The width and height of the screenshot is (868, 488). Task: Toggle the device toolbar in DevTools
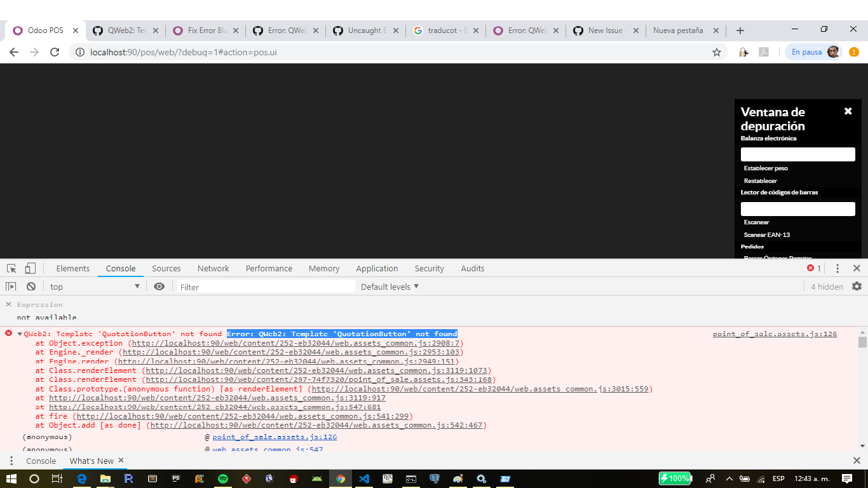point(30,268)
